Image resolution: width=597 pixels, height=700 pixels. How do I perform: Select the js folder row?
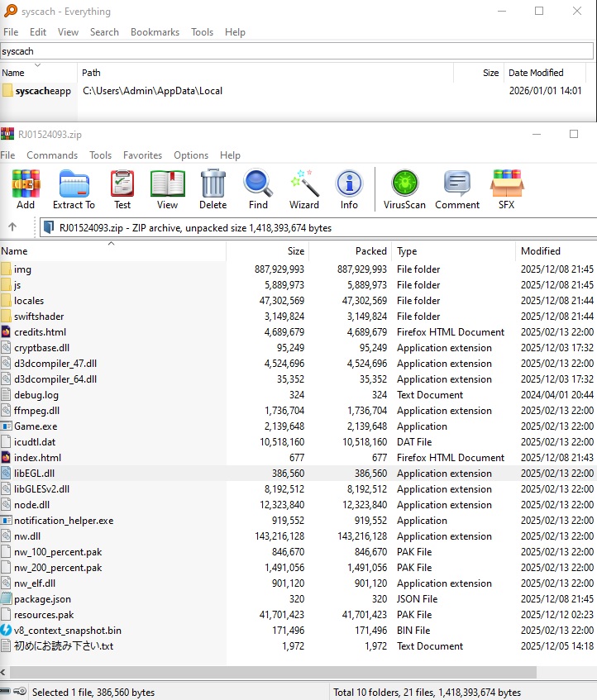click(298, 285)
